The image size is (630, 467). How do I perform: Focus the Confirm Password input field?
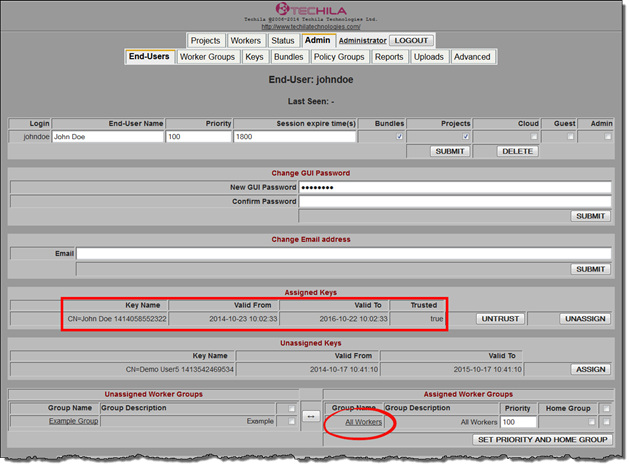455,201
